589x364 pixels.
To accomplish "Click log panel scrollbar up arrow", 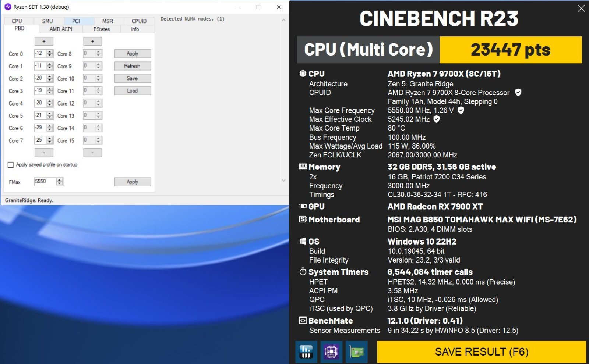I will click(283, 20).
